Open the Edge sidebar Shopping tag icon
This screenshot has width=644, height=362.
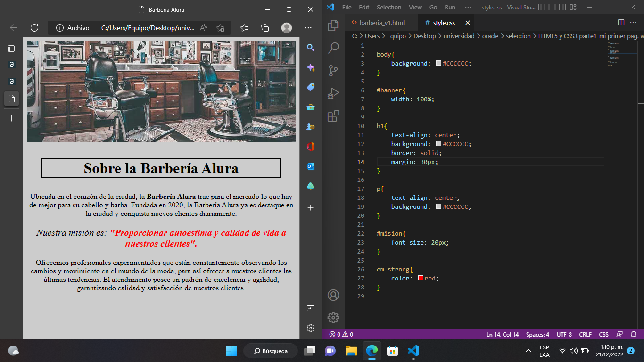[x=311, y=87]
